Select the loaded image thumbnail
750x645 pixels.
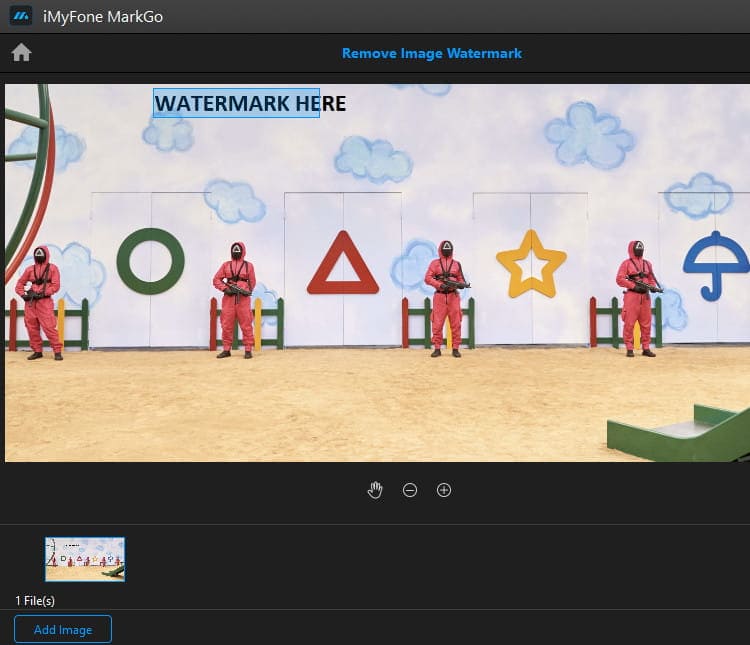85,559
